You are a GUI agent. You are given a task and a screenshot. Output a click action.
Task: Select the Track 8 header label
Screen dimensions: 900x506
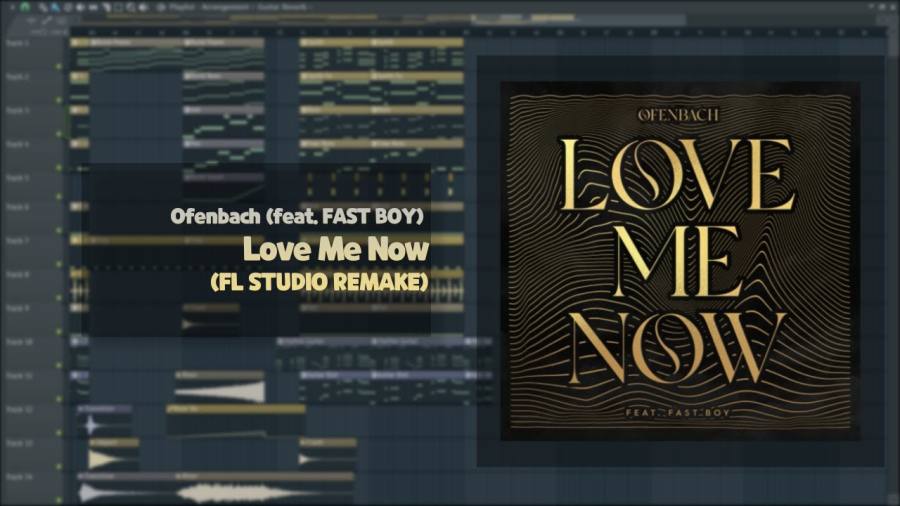[x=17, y=275]
